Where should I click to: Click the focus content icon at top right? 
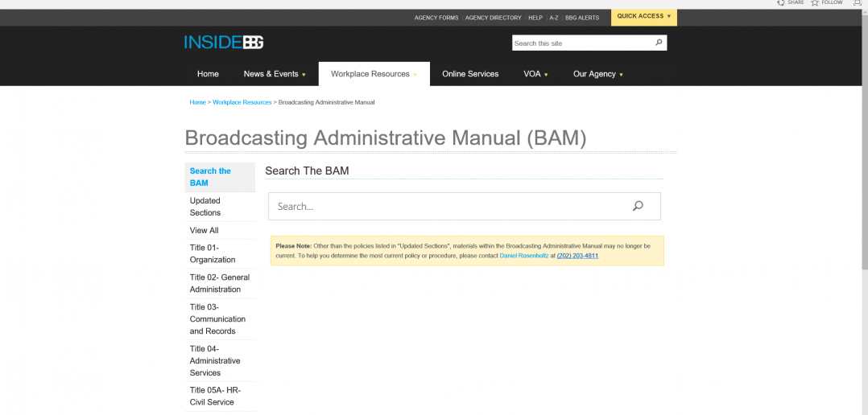pos(858,2)
